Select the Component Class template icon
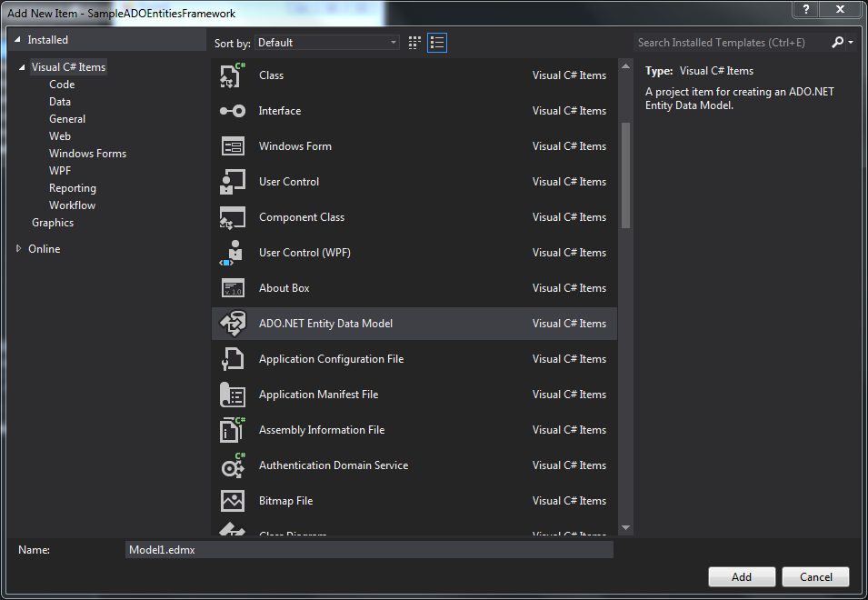 point(233,217)
